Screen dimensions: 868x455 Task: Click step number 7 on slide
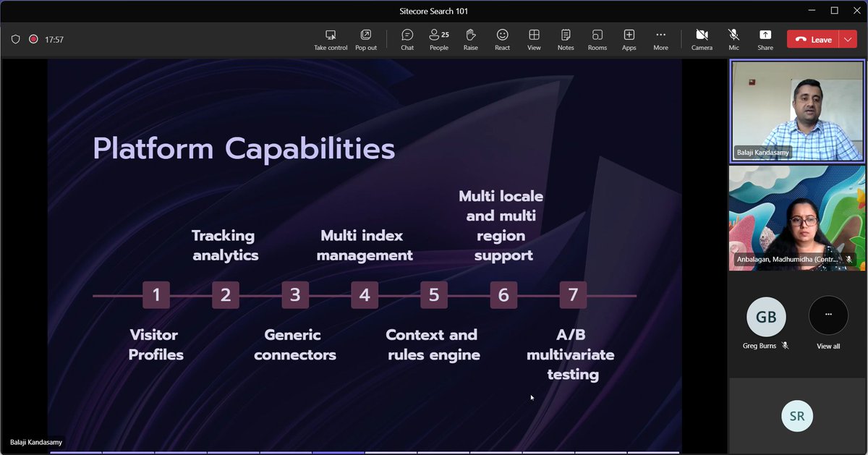[x=573, y=295]
